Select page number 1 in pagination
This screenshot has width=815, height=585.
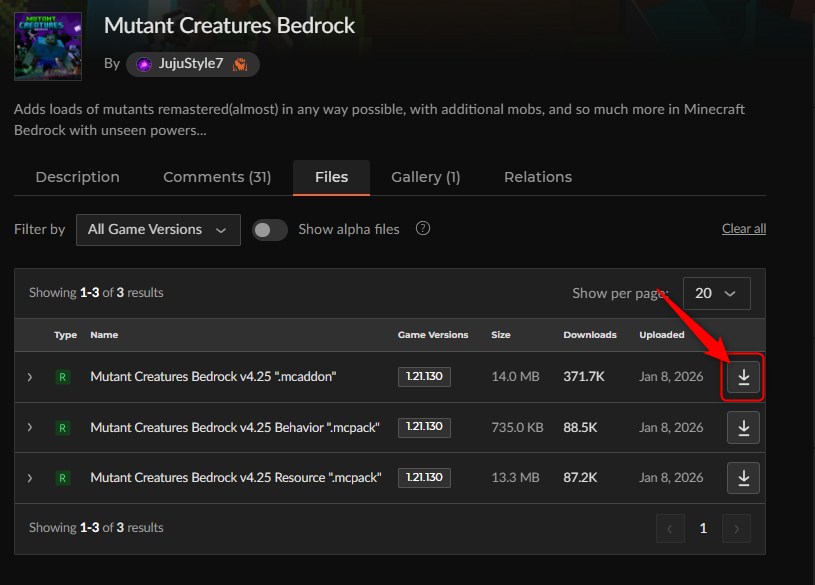703,529
